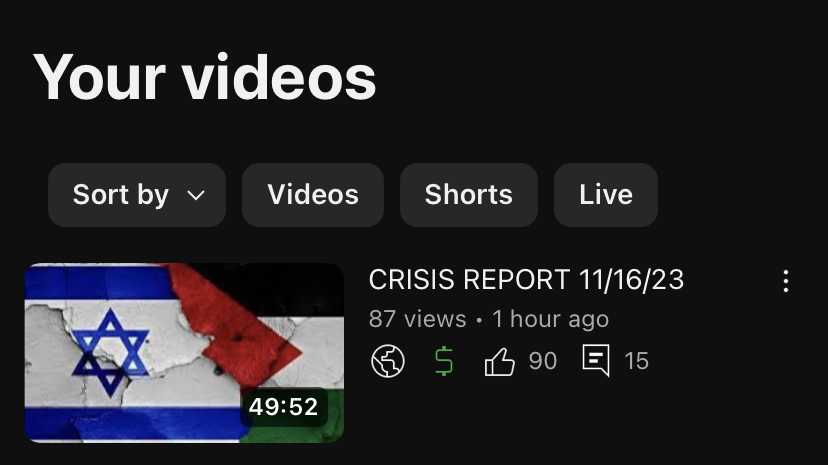Screen dimensions: 828x465
Task: Click the green dollar monetization icon
Action: click(444, 361)
